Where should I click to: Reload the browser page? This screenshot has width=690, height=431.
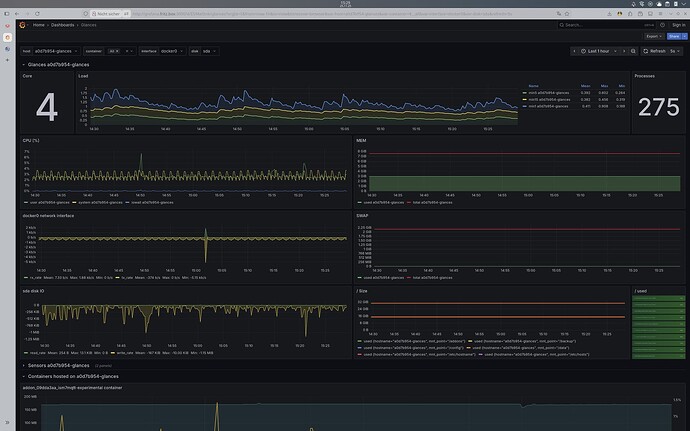pyautogui.click(x=37, y=14)
